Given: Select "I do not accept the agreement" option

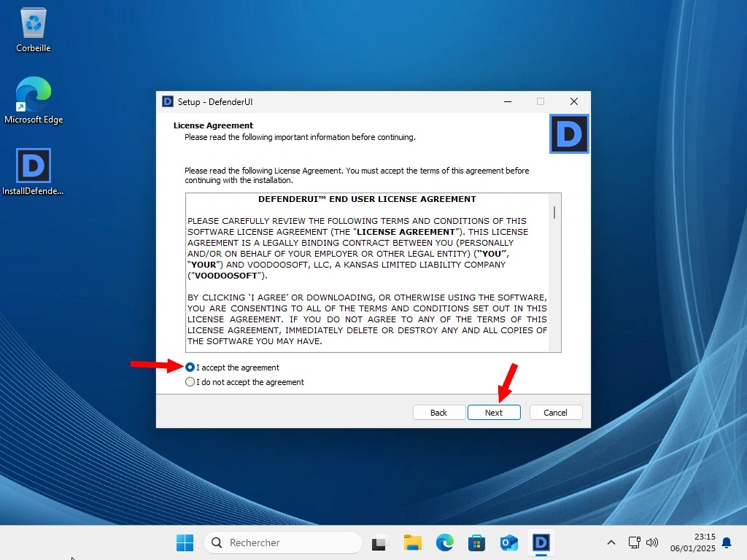Looking at the screenshot, I should coord(190,382).
